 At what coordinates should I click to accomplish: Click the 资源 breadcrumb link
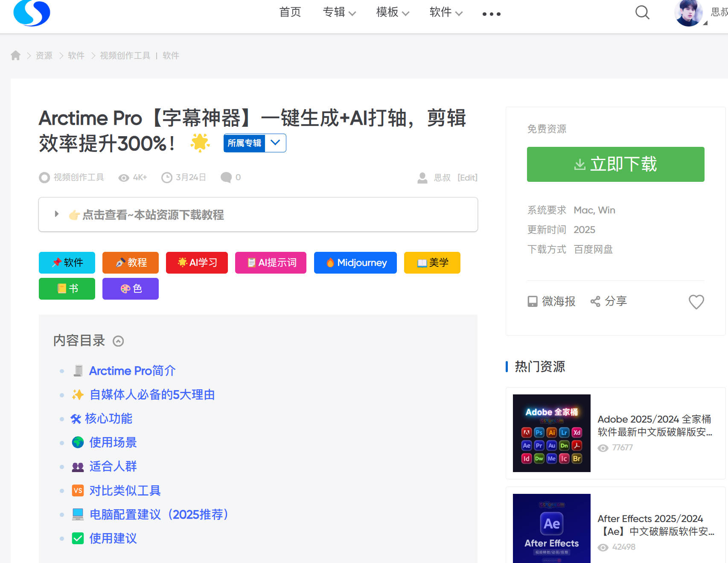[x=43, y=55]
